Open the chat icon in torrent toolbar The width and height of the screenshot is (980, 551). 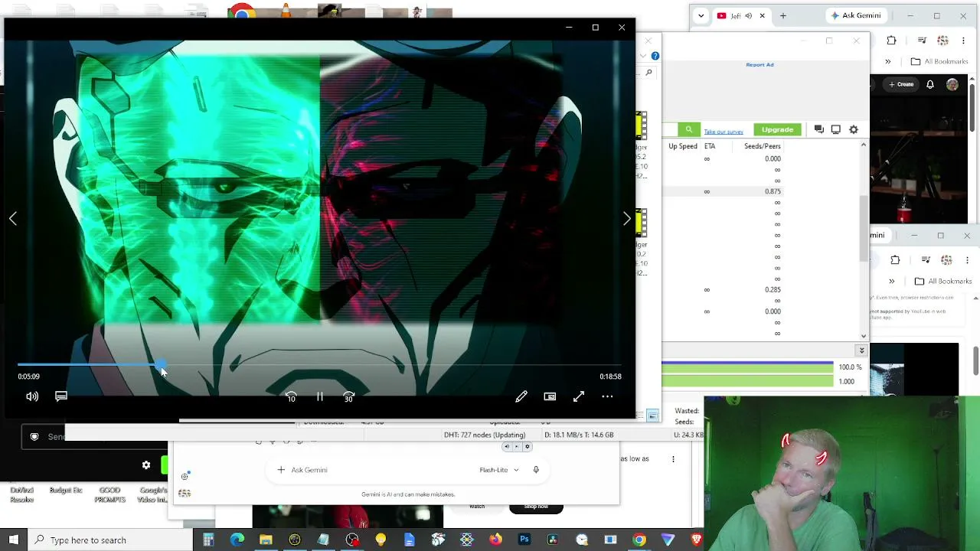[818, 129]
